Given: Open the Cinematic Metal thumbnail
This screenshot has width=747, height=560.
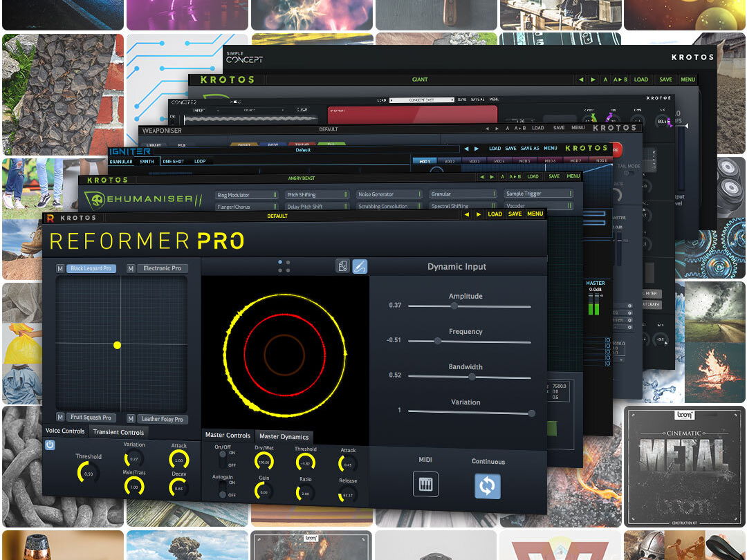Looking at the screenshot, I should pos(685,466).
